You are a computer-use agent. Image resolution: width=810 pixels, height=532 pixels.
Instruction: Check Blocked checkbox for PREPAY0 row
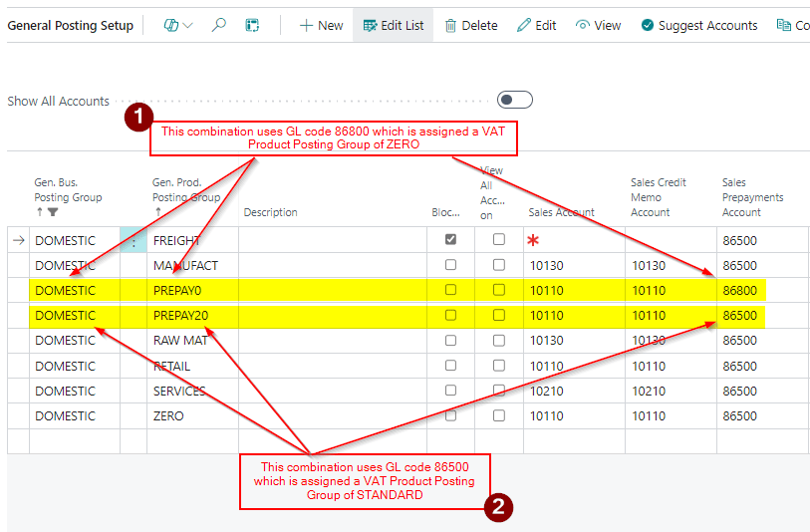click(451, 290)
